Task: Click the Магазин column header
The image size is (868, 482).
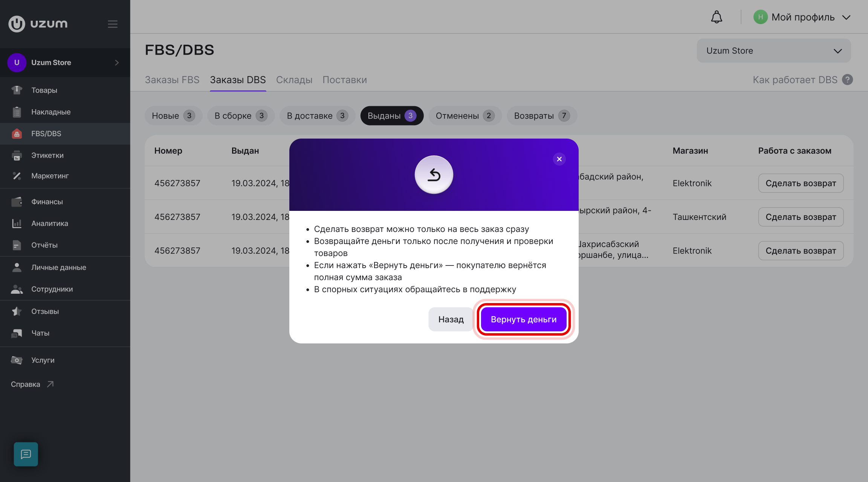Action: pos(690,151)
